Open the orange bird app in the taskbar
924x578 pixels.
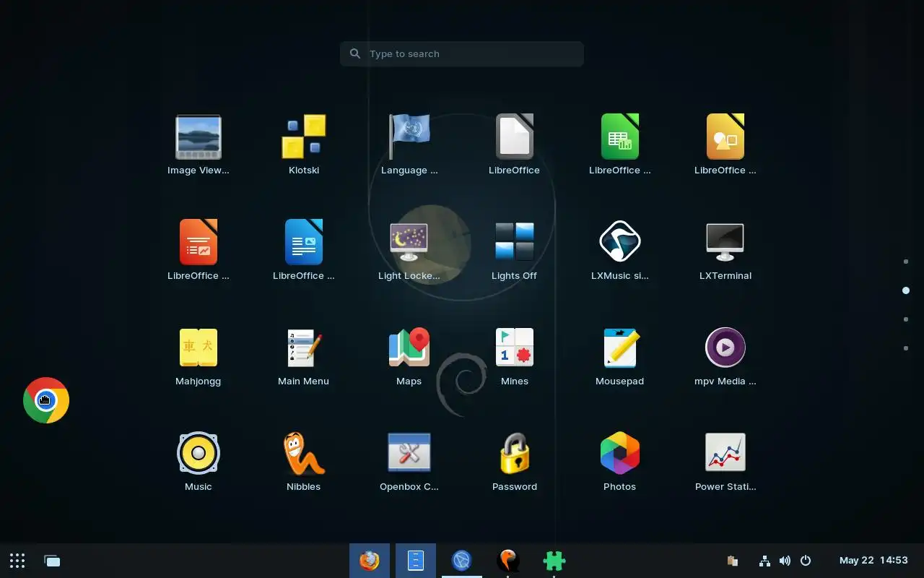click(508, 561)
